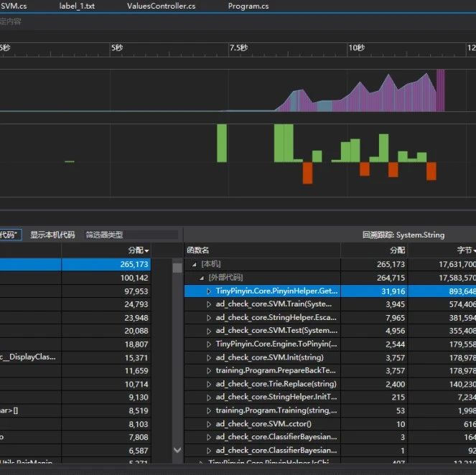476x475 pixels.
Task: Click the 函数名 column header
Action: (x=198, y=250)
